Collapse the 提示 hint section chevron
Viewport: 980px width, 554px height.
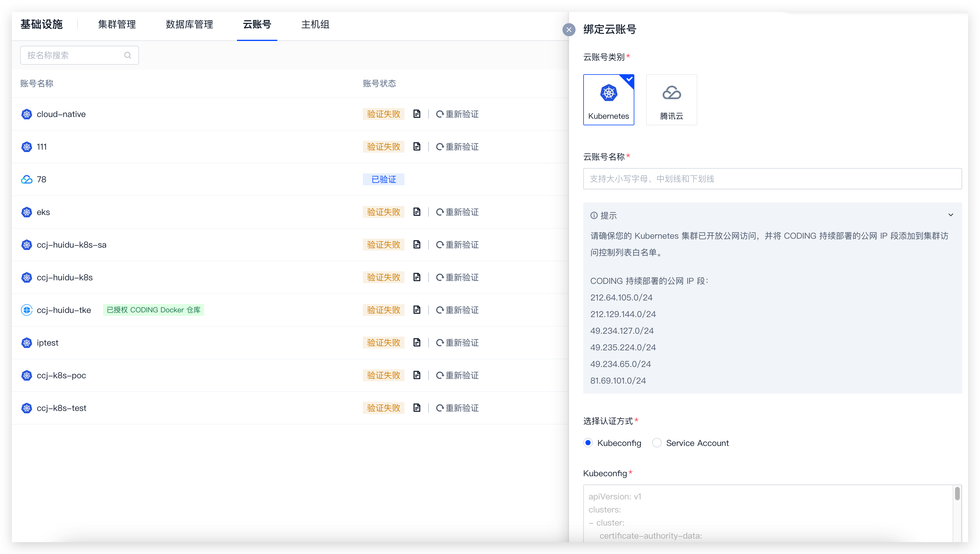tap(951, 215)
